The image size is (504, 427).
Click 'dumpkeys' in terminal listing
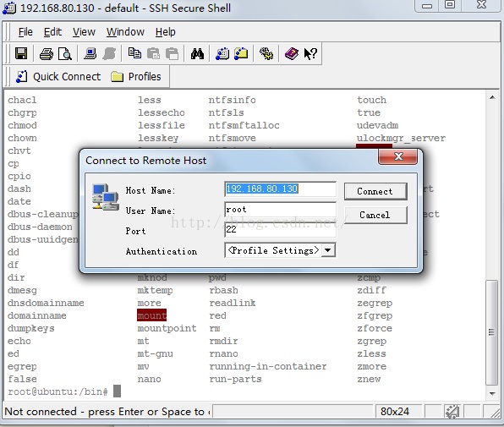pyautogui.click(x=30, y=329)
